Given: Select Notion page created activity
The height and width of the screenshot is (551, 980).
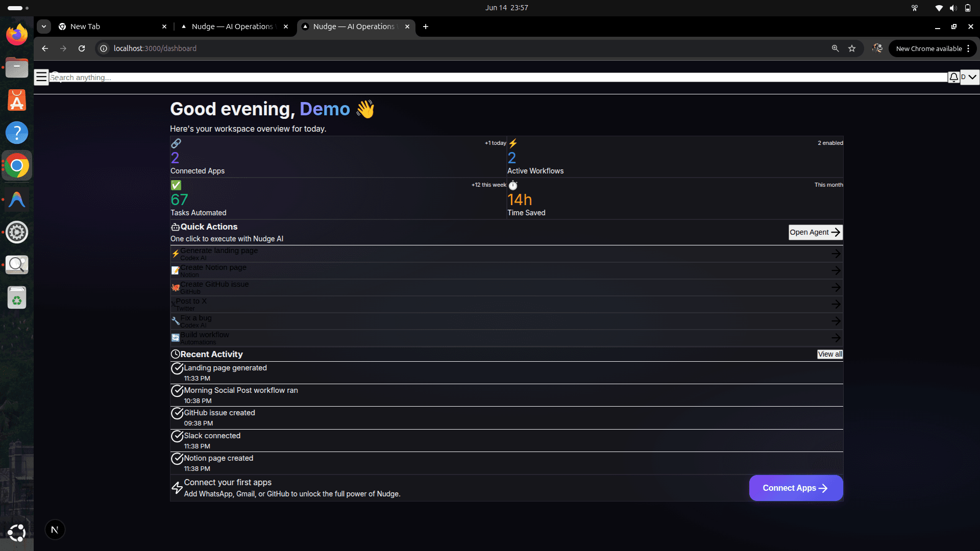Looking at the screenshot, I should 506,463.
